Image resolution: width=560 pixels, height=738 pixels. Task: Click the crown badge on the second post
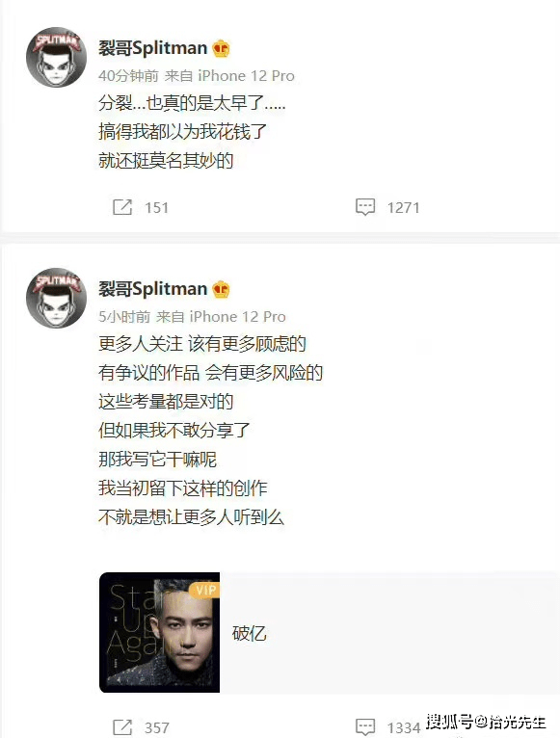(221, 289)
